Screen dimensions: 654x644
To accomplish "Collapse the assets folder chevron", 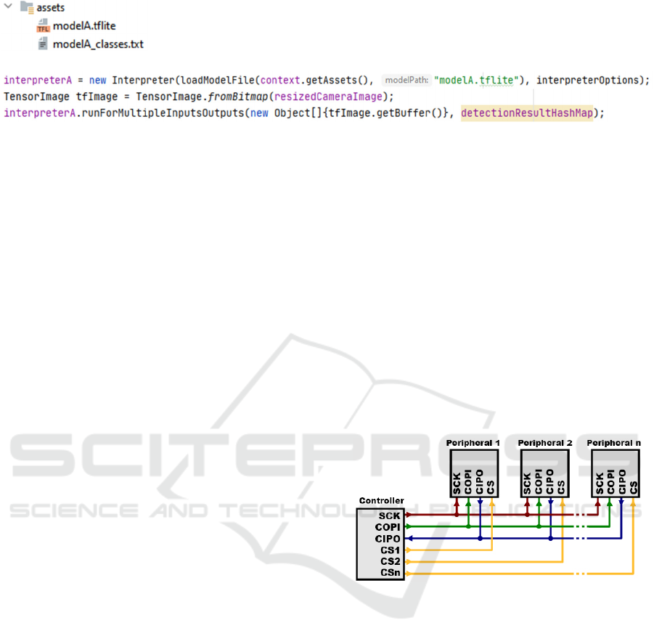I will (x=8, y=9).
